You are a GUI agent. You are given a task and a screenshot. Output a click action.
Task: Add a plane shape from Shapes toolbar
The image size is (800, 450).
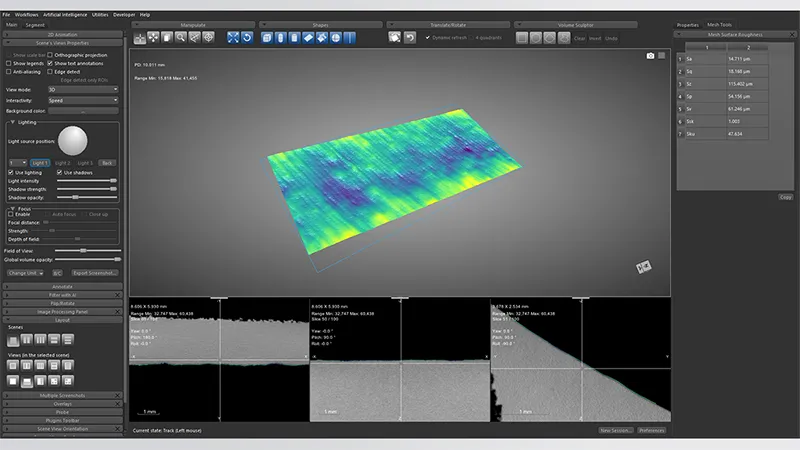(x=308, y=38)
